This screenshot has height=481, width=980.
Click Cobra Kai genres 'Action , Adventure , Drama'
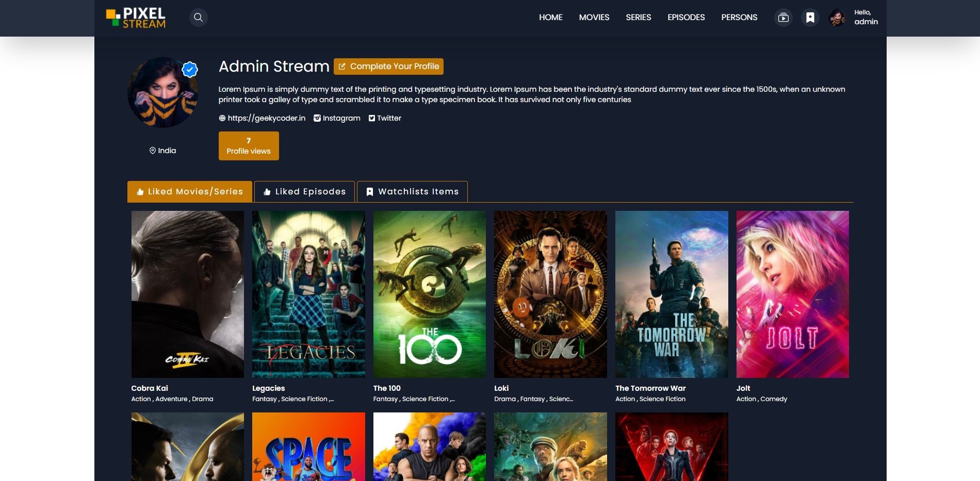click(172, 399)
